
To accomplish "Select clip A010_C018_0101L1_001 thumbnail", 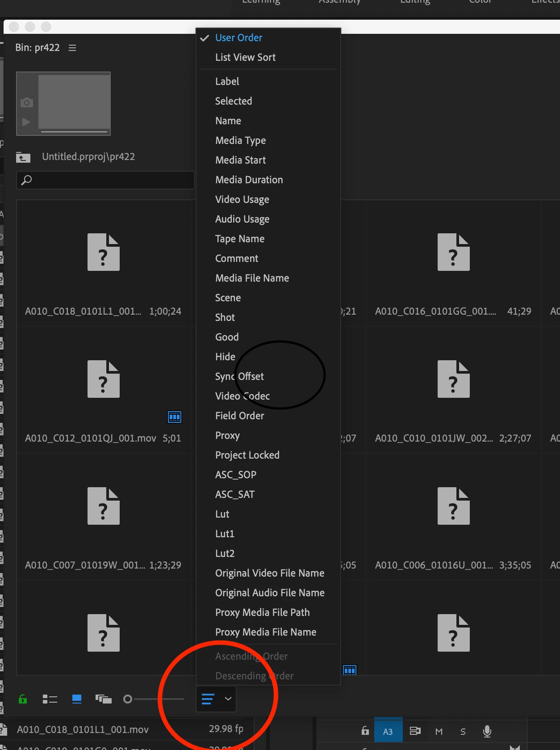I will (104, 252).
